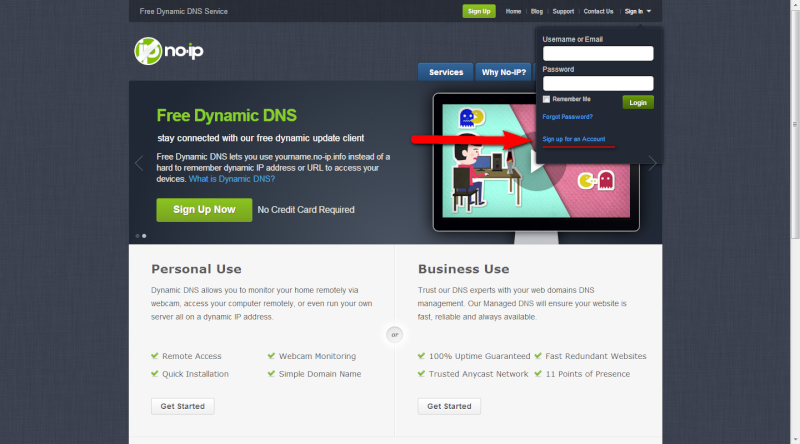Click Webcam Monitoring feature text
The width and height of the screenshot is (800, 444).
tap(317, 356)
